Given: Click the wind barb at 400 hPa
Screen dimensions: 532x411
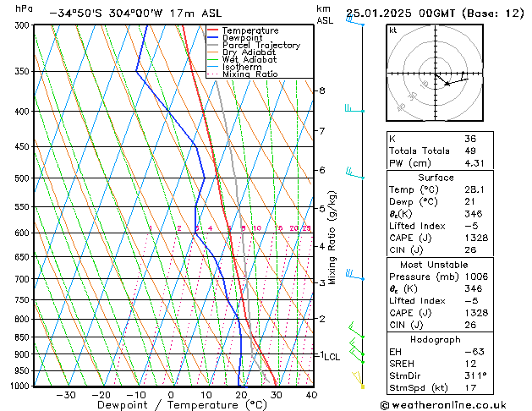Looking at the screenshot, I should [355, 110].
